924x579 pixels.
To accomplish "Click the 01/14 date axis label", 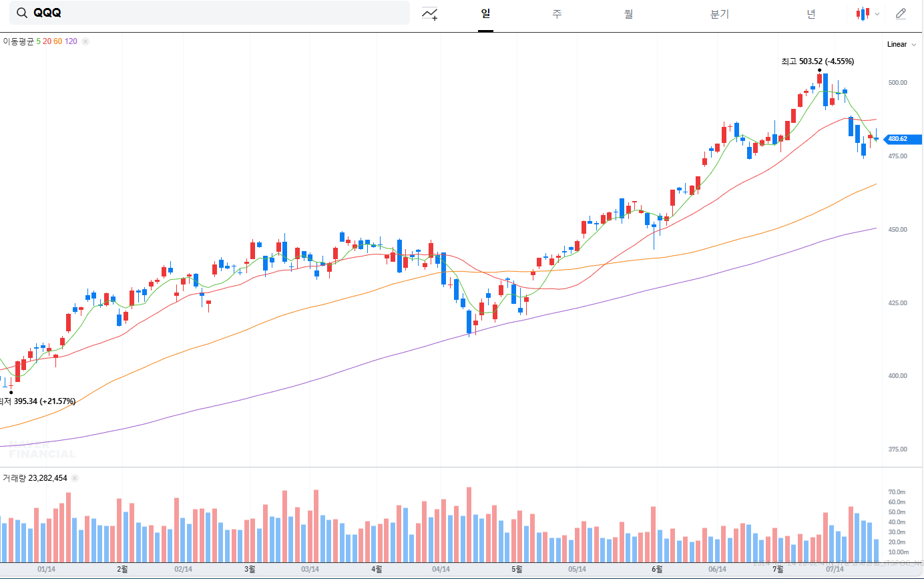I will tap(46, 570).
